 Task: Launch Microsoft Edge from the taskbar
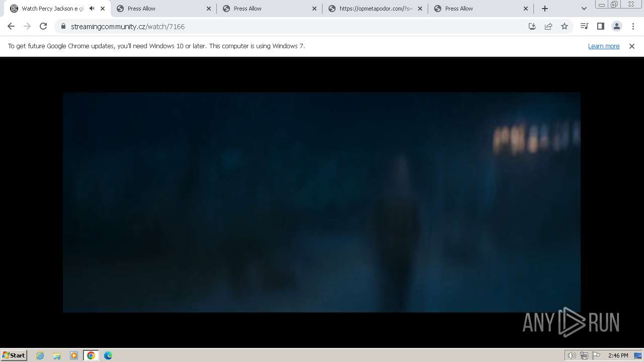[108, 355]
